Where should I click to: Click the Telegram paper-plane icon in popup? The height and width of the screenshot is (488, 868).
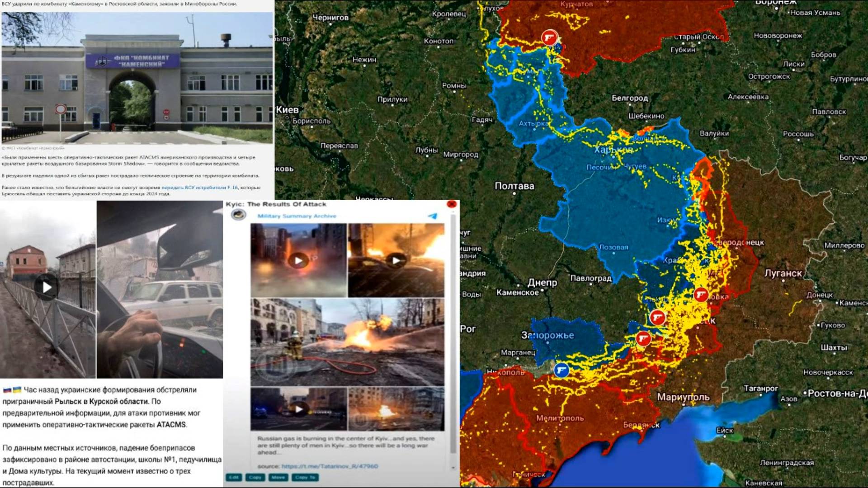tap(433, 216)
